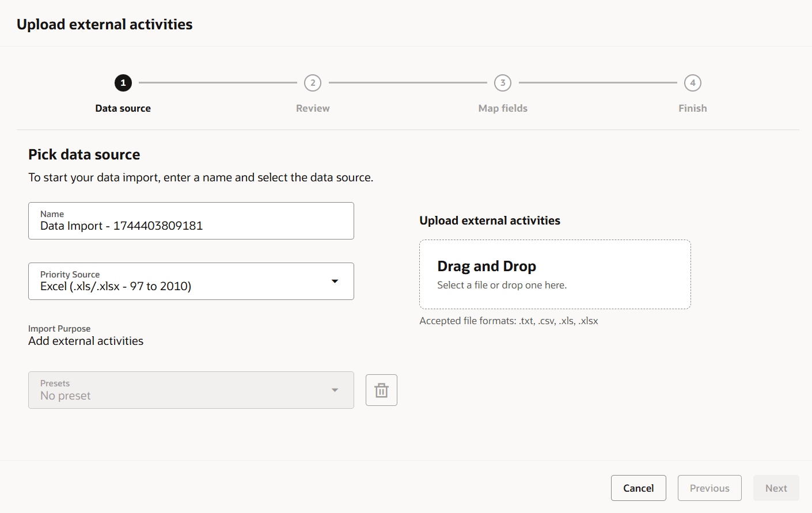This screenshot has width=812, height=513.
Task: Click the trash icon to delete preset
Action: (381, 390)
